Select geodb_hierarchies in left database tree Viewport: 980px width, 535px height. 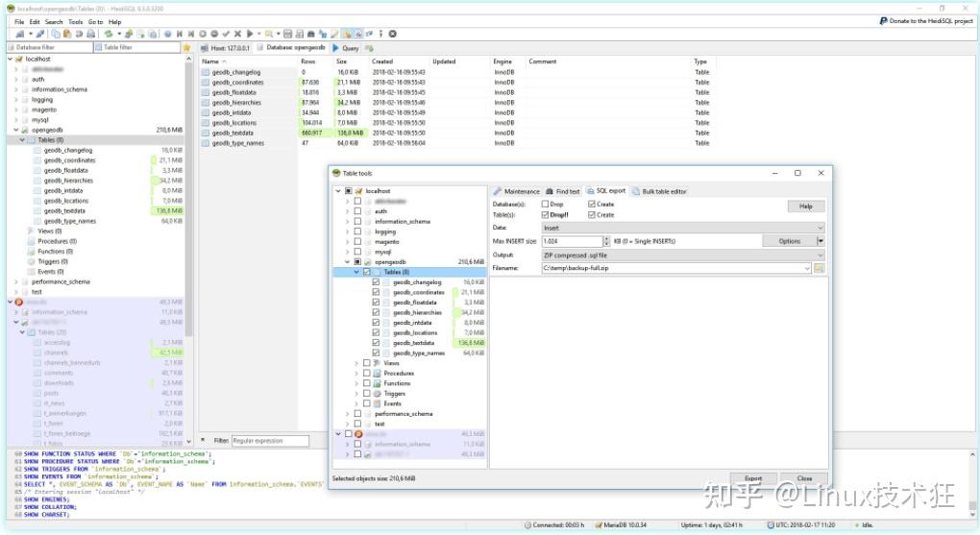pyautogui.click(x=68, y=181)
